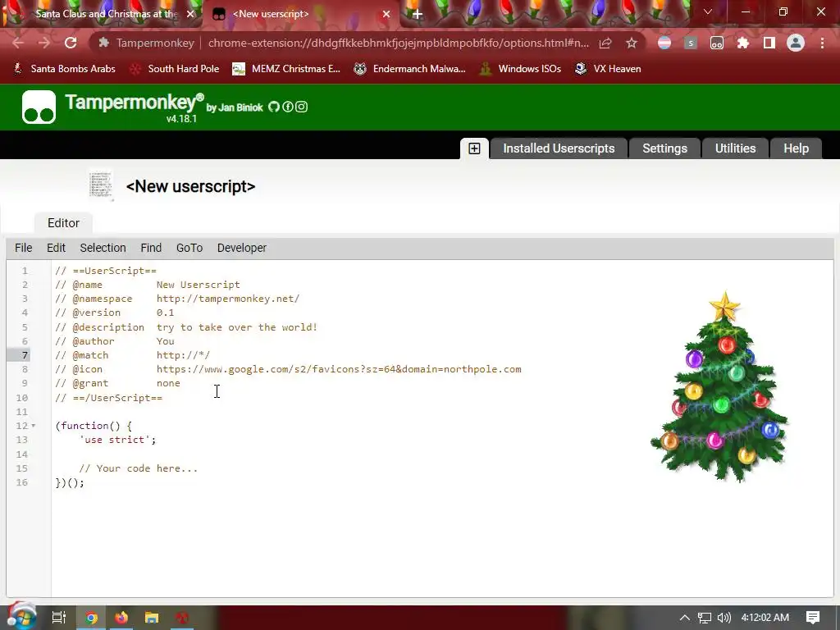This screenshot has height=630, width=840.
Task: Open File Explorer from taskbar
Action: (x=152, y=618)
